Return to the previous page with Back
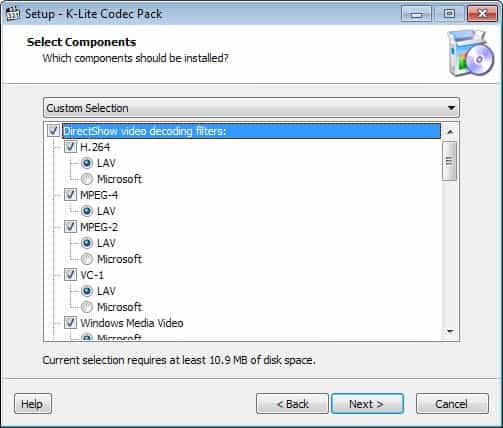The width and height of the screenshot is (503, 428). (292, 404)
